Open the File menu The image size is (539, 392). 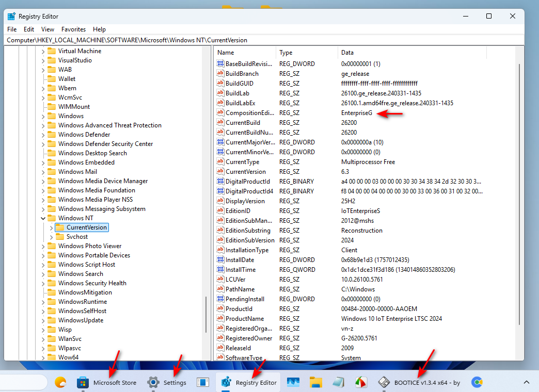pos(12,29)
